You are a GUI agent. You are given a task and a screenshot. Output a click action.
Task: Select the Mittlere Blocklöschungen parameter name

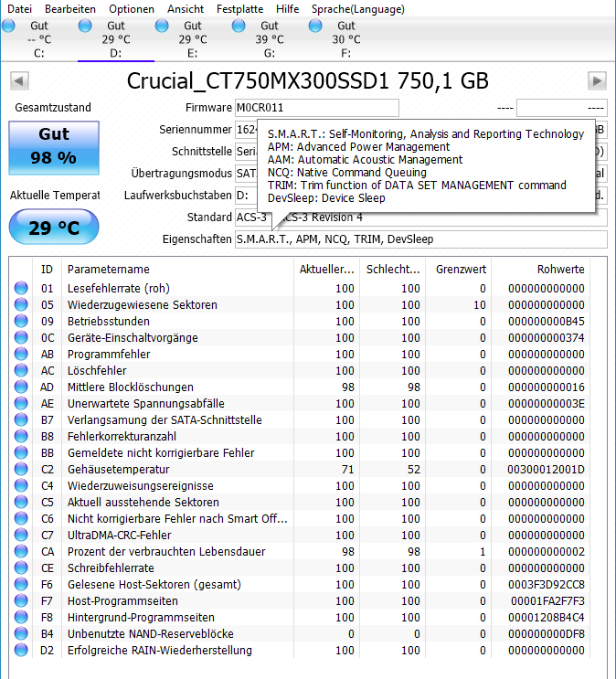click(131, 387)
